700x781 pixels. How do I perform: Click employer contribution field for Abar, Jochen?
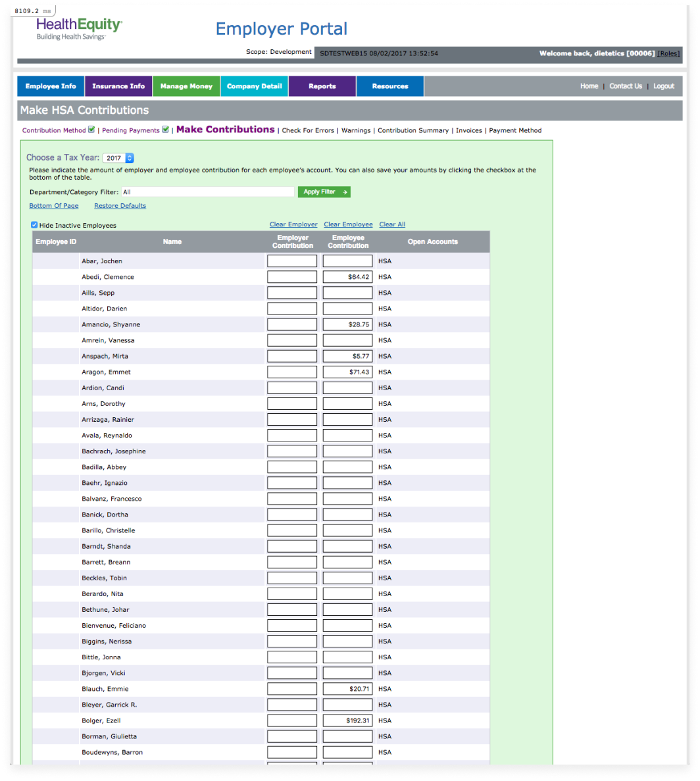(x=291, y=261)
